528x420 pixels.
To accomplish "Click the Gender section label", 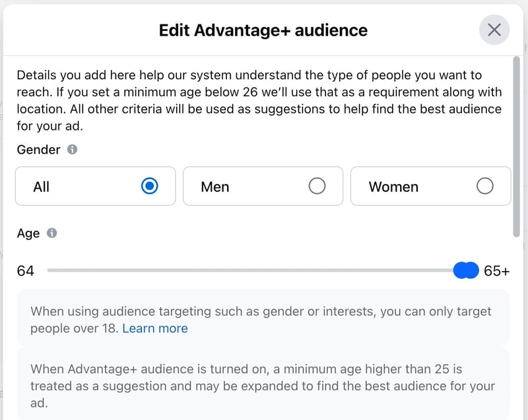I will pos(38,150).
